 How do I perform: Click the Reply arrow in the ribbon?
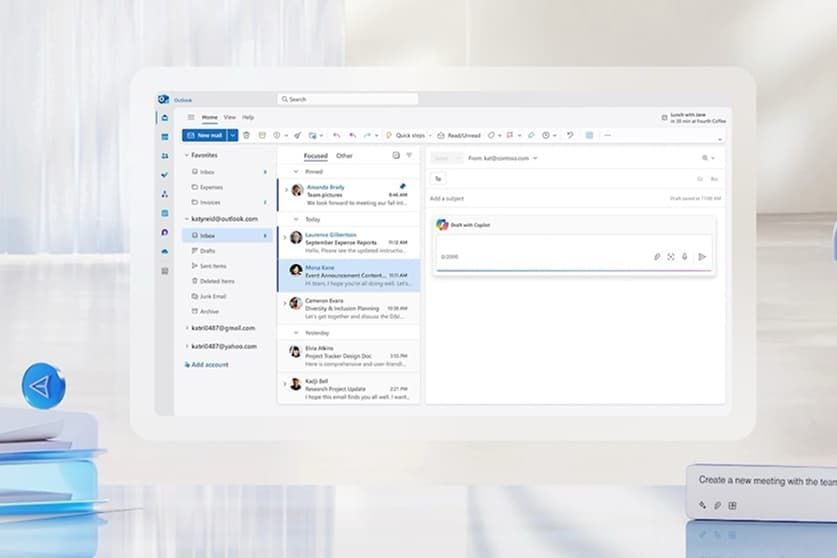pos(336,136)
